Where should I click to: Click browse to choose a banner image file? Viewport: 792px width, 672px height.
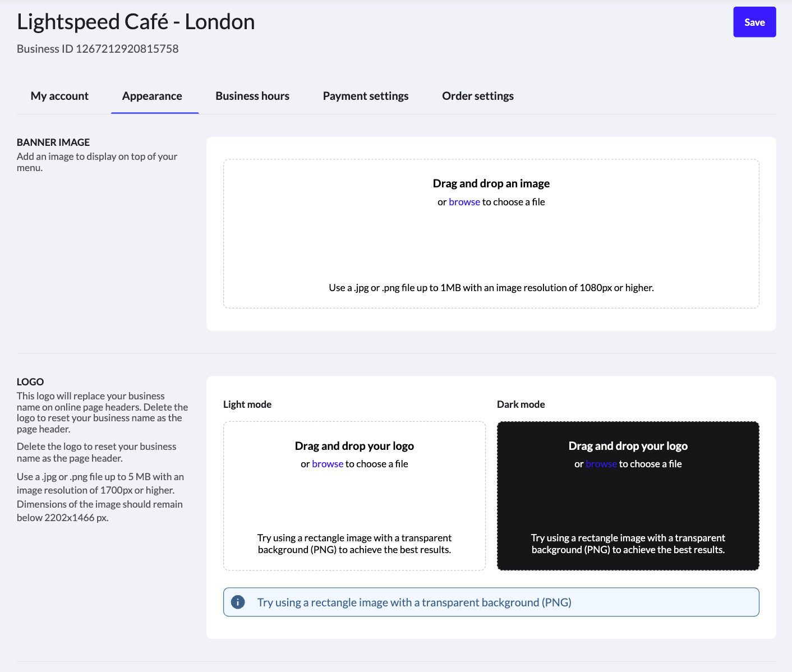pyautogui.click(x=464, y=202)
